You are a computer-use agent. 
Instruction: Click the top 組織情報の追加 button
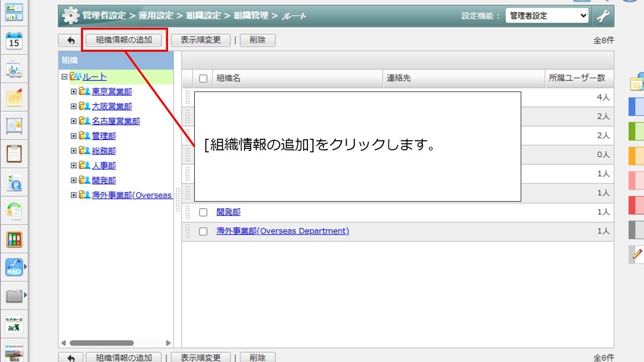coord(124,40)
